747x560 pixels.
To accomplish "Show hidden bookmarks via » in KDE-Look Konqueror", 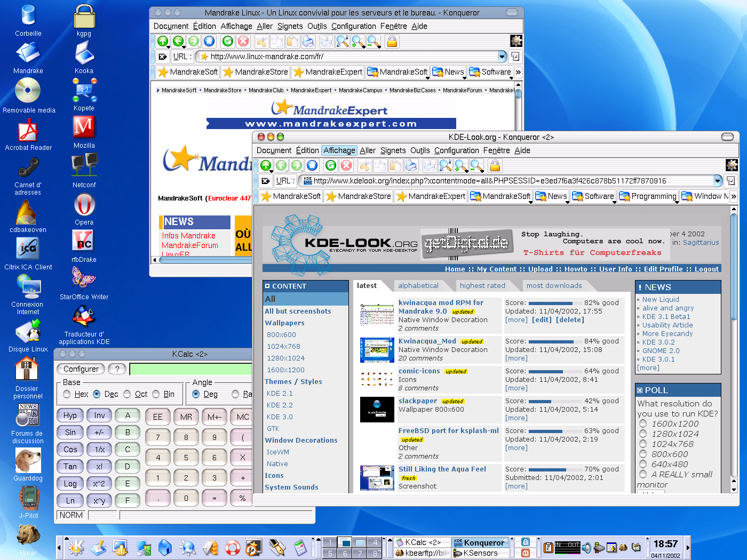I will [x=734, y=196].
